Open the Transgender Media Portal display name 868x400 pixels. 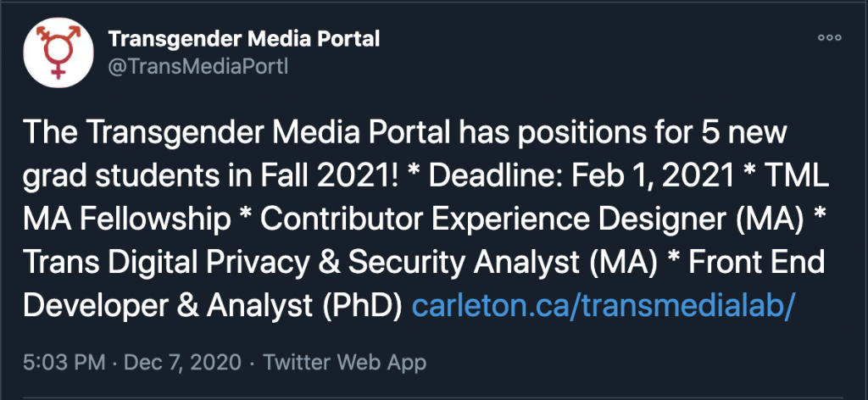click(243, 39)
